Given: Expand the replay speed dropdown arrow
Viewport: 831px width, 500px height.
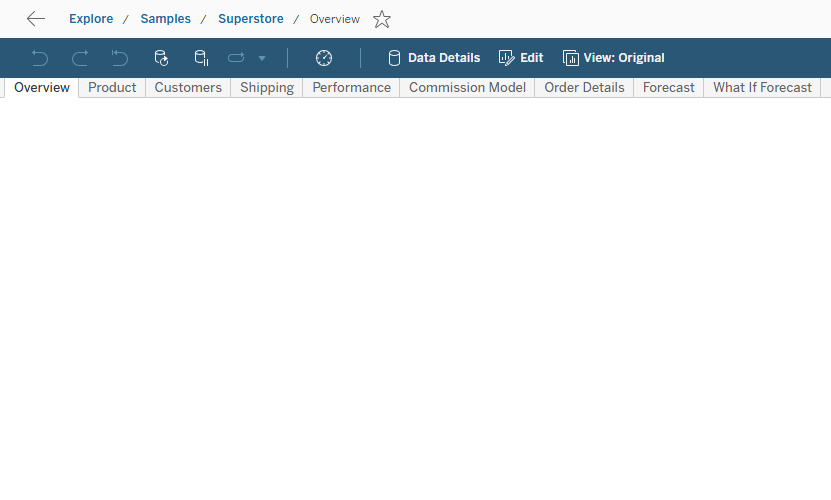Looking at the screenshot, I should (x=262, y=58).
